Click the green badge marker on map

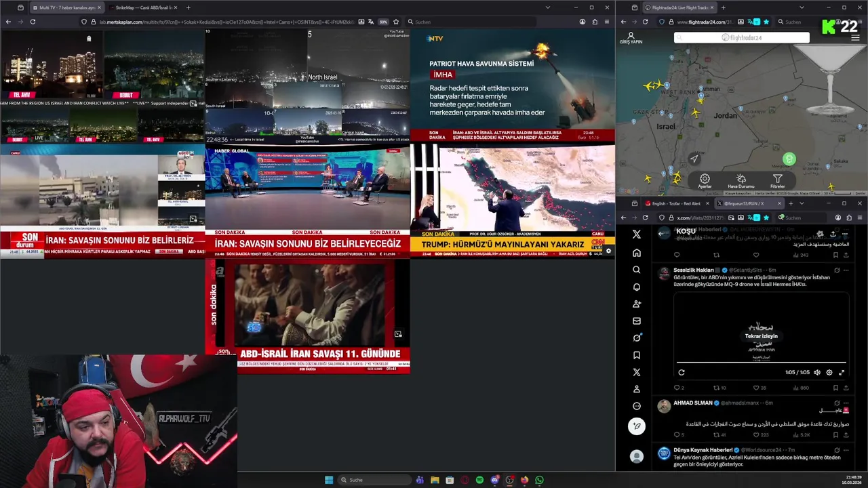[789, 159]
